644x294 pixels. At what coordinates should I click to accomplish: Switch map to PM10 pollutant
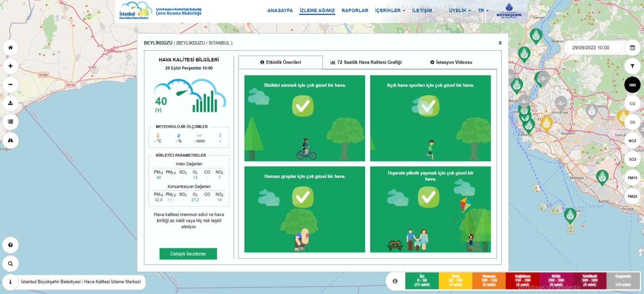click(x=632, y=178)
